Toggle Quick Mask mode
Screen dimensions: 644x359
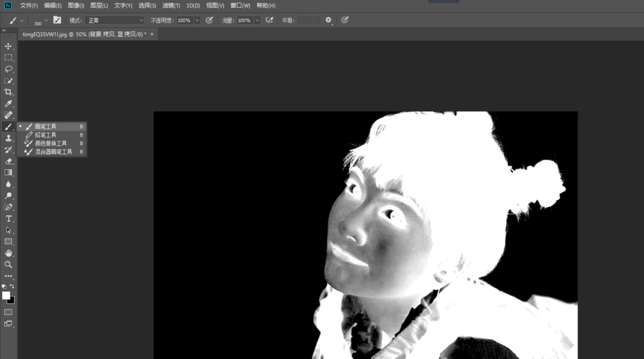point(8,312)
